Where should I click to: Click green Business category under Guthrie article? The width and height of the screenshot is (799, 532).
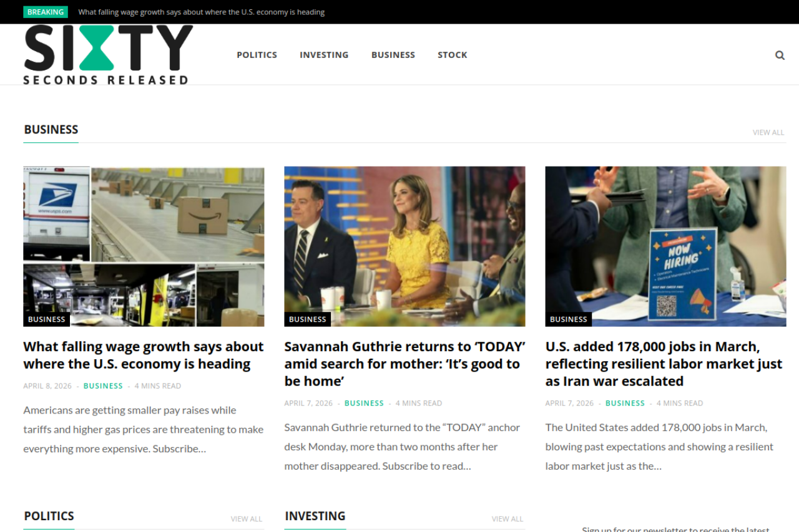click(x=364, y=404)
